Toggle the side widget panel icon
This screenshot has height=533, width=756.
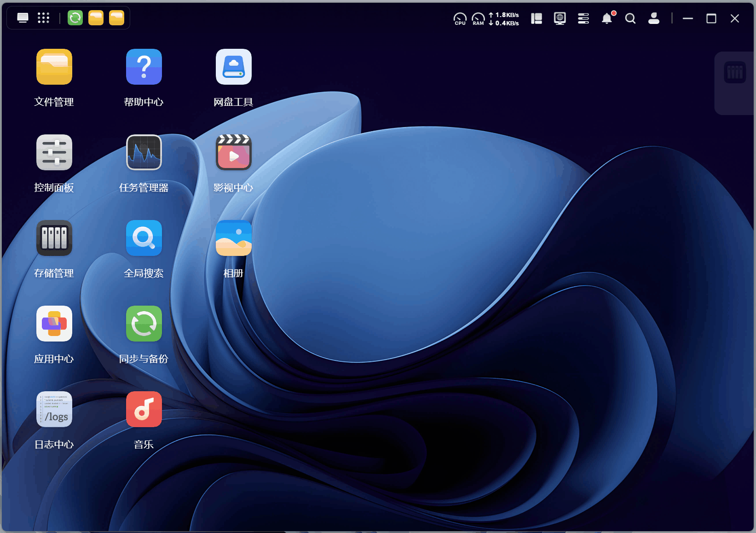pyautogui.click(x=537, y=18)
